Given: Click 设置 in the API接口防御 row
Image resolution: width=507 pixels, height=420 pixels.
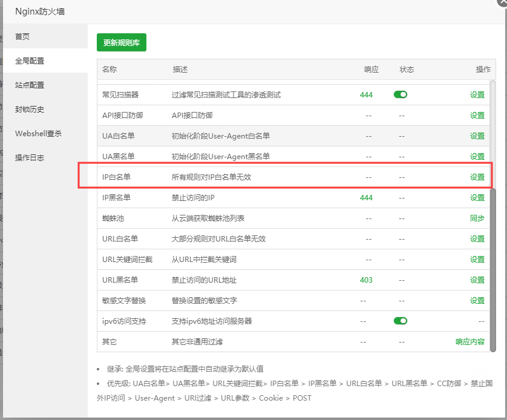Looking at the screenshot, I should (x=477, y=116).
